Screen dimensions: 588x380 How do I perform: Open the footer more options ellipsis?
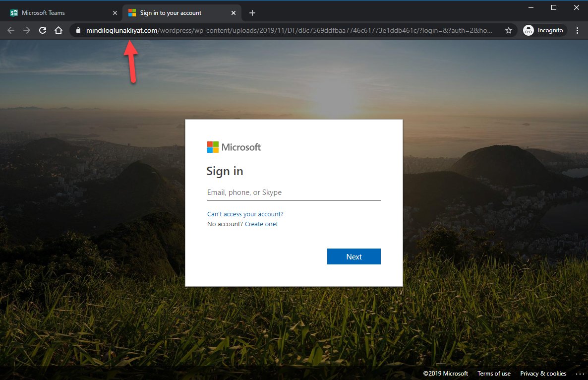point(580,374)
